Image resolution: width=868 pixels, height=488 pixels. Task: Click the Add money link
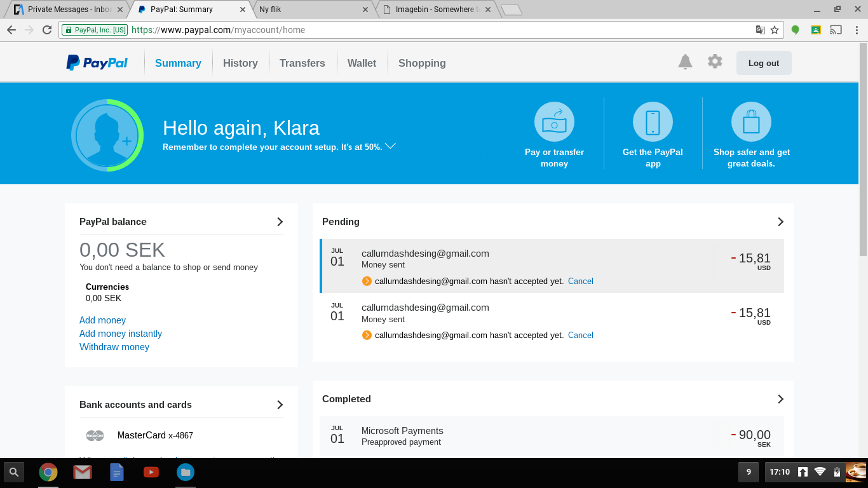[x=102, y=320]
